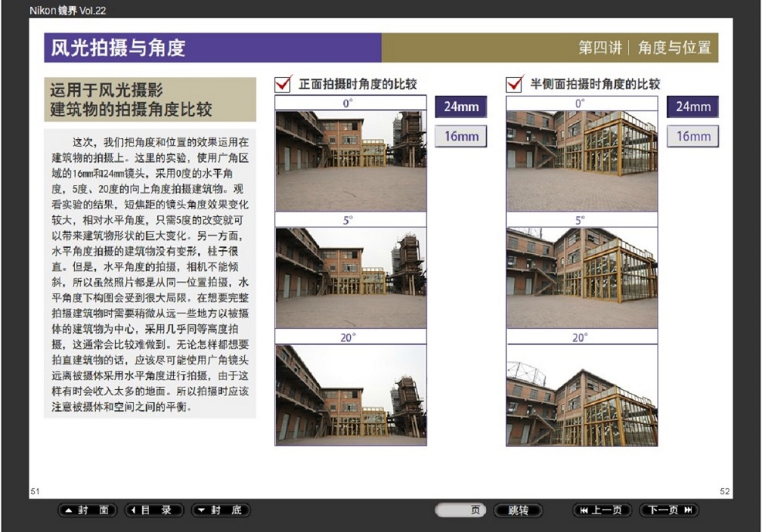Viewport: 762px width, 532px height.
Task: Click the front-view 20° building photo
Action: tap(350, 395)
